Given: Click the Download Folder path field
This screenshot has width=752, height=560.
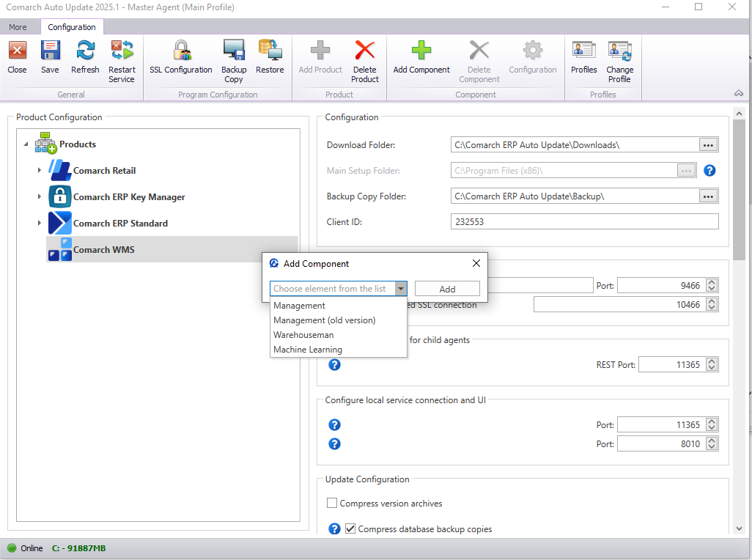Looking at the screenshot, I should click(575, 145).
